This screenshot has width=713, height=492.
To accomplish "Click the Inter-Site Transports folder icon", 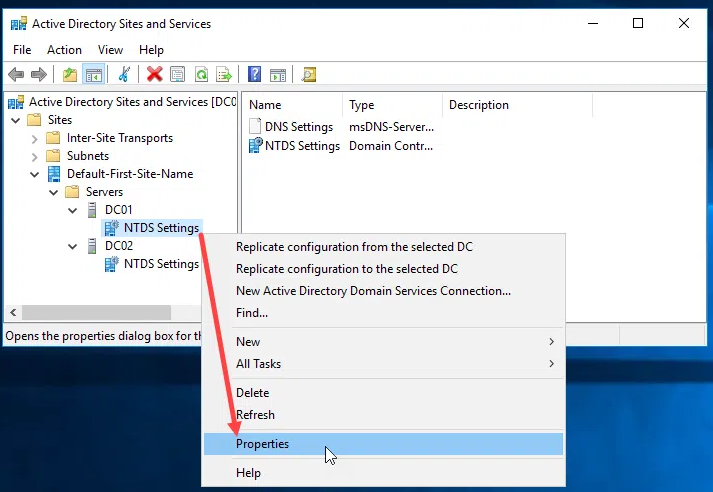I will point(53,138).
